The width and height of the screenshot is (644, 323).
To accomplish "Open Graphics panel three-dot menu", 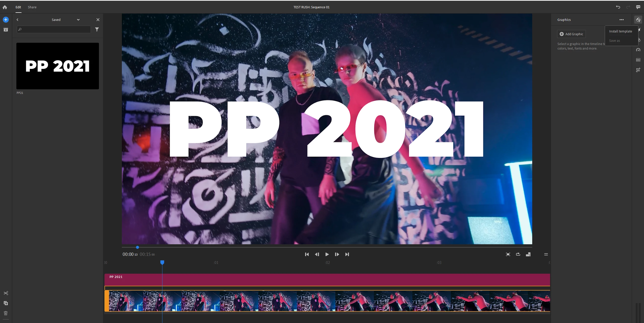I will pos(621,20).
